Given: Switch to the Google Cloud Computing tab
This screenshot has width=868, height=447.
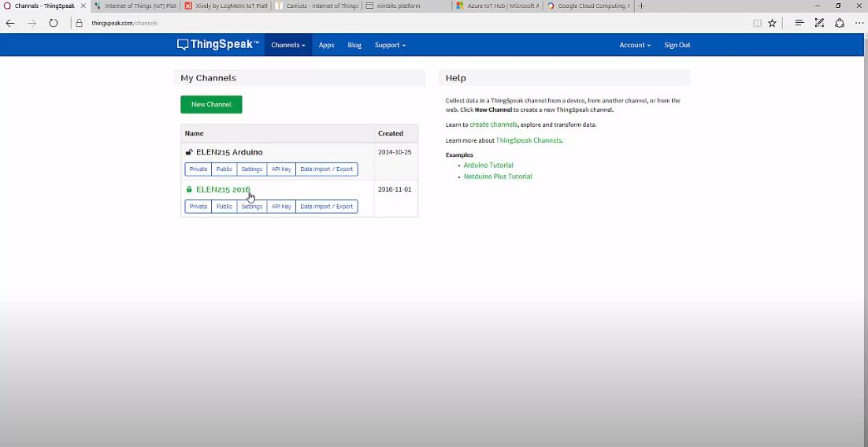Looking at the screenshot, I should click(x=589, y=6).
